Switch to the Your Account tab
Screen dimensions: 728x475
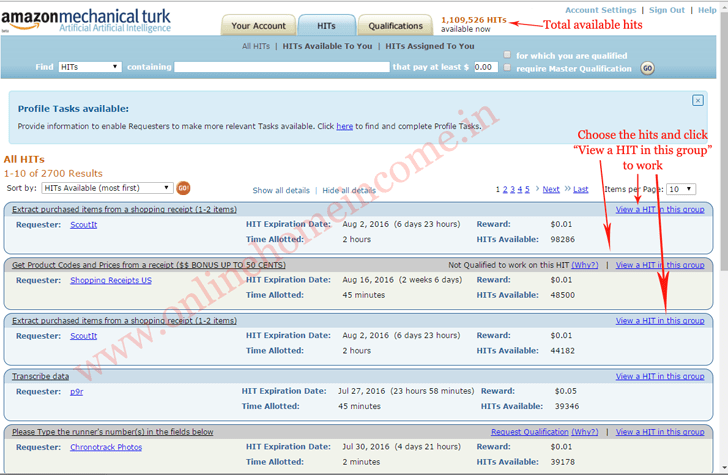pyautogui.click(x=259, y=26)
